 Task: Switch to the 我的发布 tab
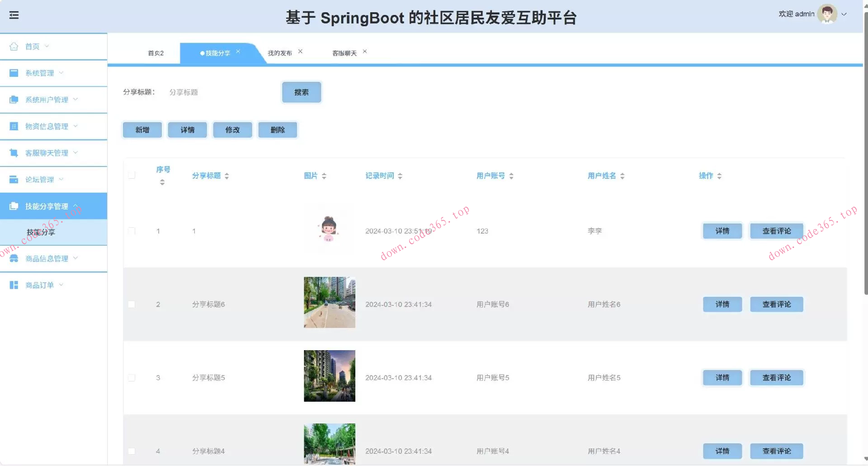[280, 53]
